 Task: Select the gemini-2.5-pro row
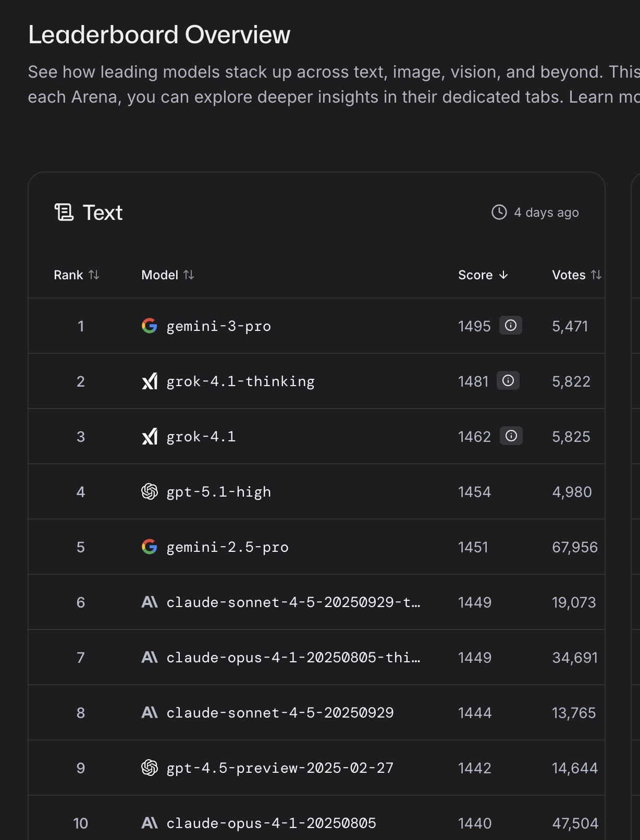pos(228,547)
